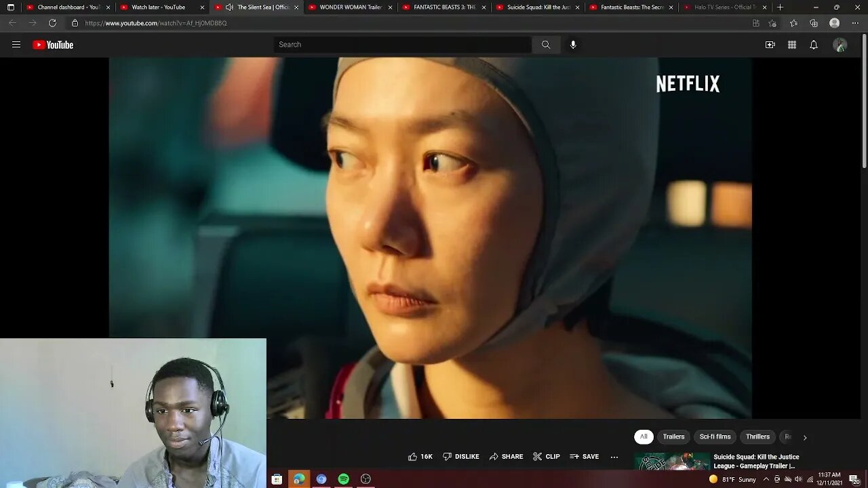Open the volume speaker tray icon
Screen dimensions: 868x488
798,479
